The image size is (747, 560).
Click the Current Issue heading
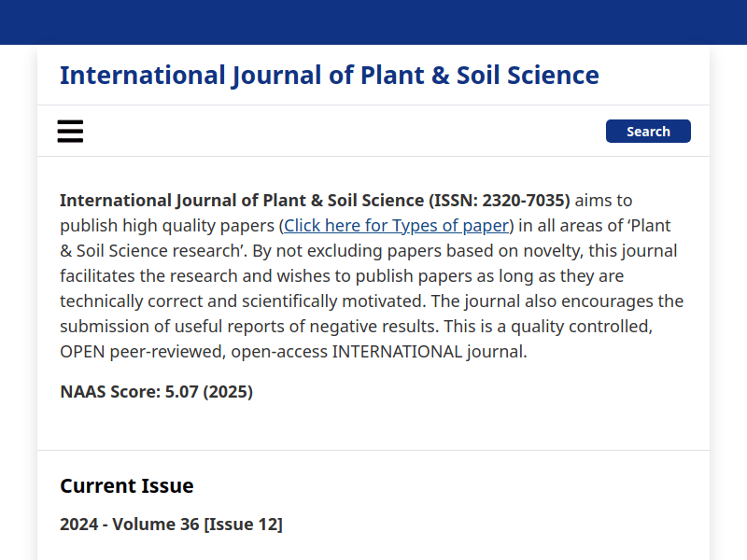(x=127, y=486)
